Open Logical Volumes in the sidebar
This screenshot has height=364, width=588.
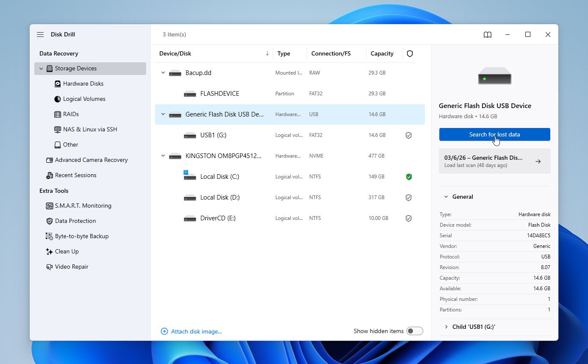pos(84,99)
